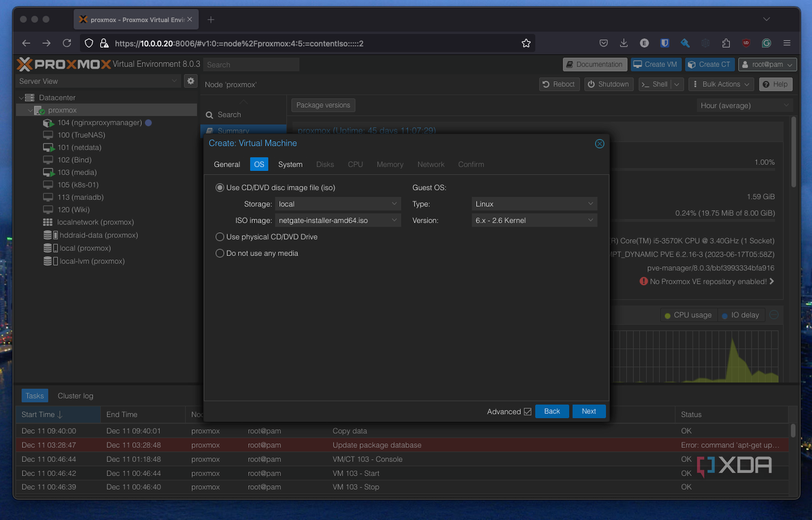The width and height of the screenshot is (812, 520).
Task: Click the No Proxmox VE repository warning icon
Action: [x=643, y=281]
